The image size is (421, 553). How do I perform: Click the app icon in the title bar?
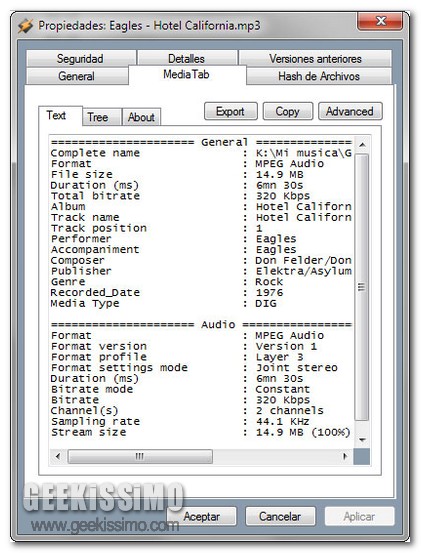[x=25, y=26]
